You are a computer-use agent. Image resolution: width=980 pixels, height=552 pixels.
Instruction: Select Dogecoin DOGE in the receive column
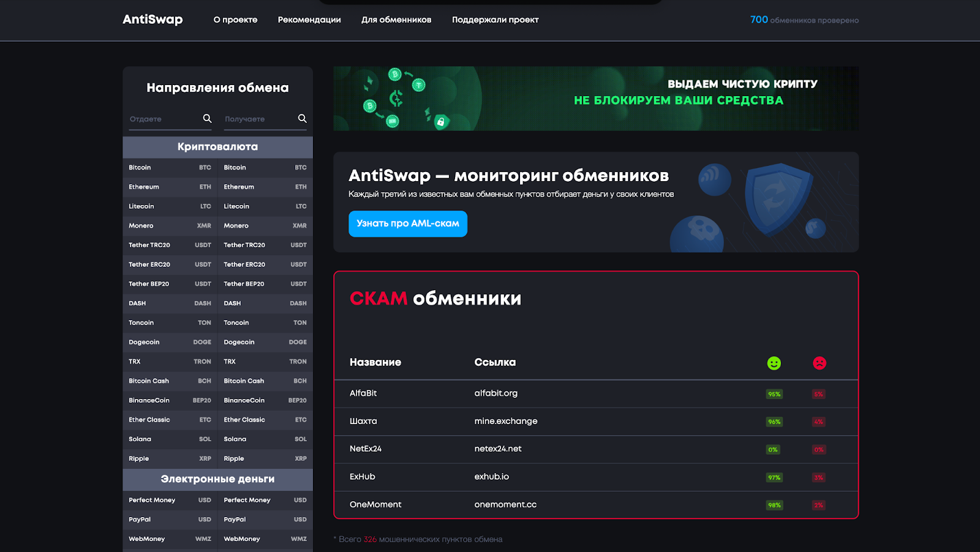click(x=265, y=342)
